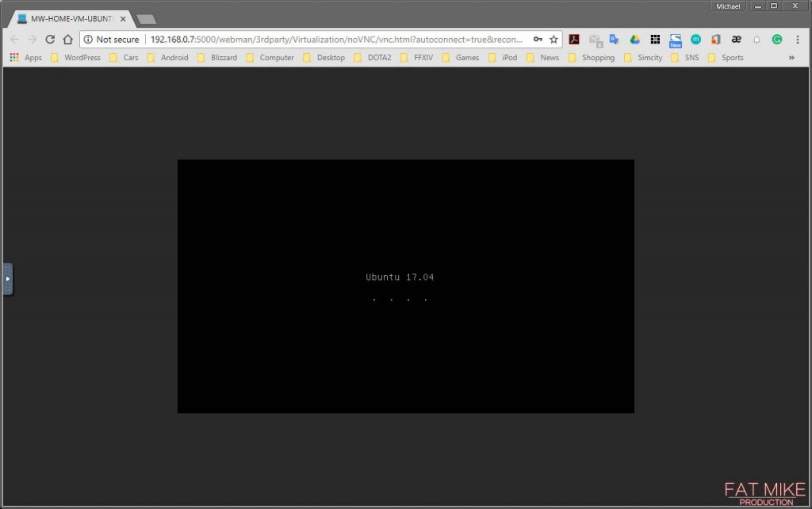Open Google Translate extension
The height and width of the screenshot is (509, 812).
point(615,40)
